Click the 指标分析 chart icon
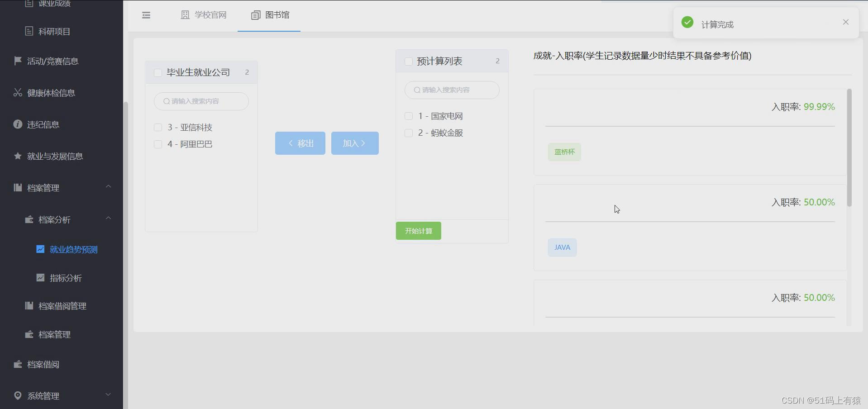The image size is (868, 409). pyautogui.click(x=40, y=278)
